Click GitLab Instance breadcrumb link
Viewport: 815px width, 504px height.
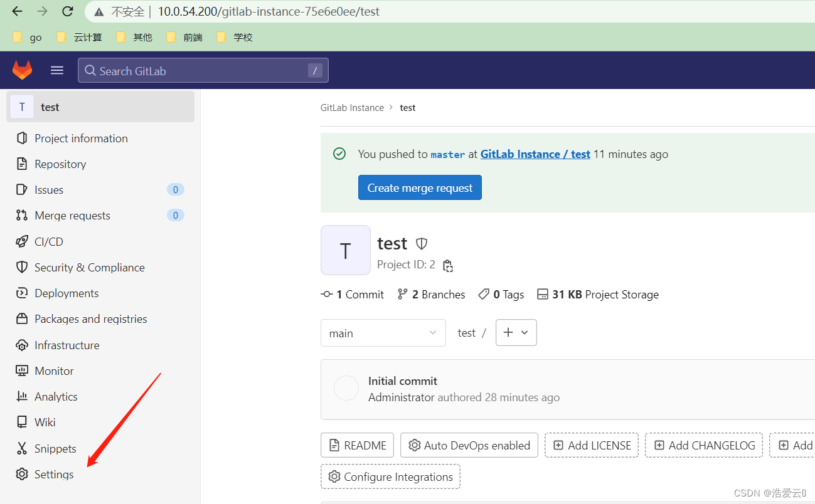[x=352, y=107]
